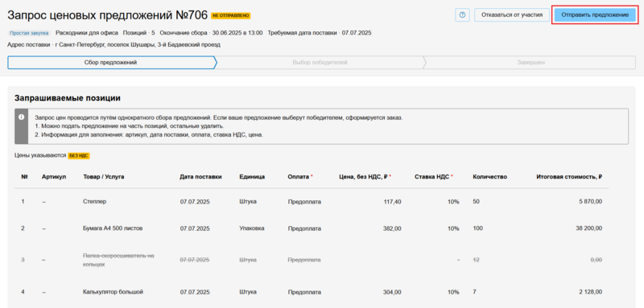The image size is (644, 308).
Task: Click the 'Ставка НДС' column header
Action: tap(431, 177)
